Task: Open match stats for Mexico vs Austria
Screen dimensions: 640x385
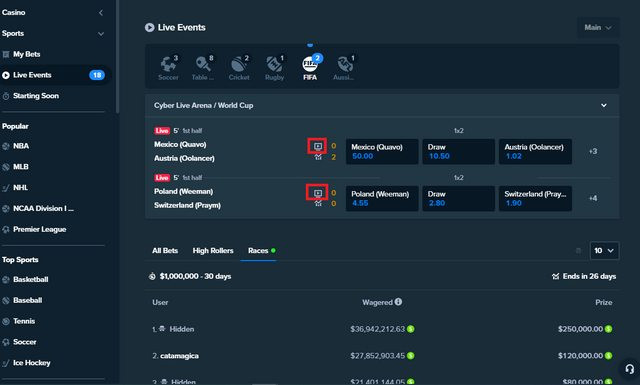Action: coord(318,157)
